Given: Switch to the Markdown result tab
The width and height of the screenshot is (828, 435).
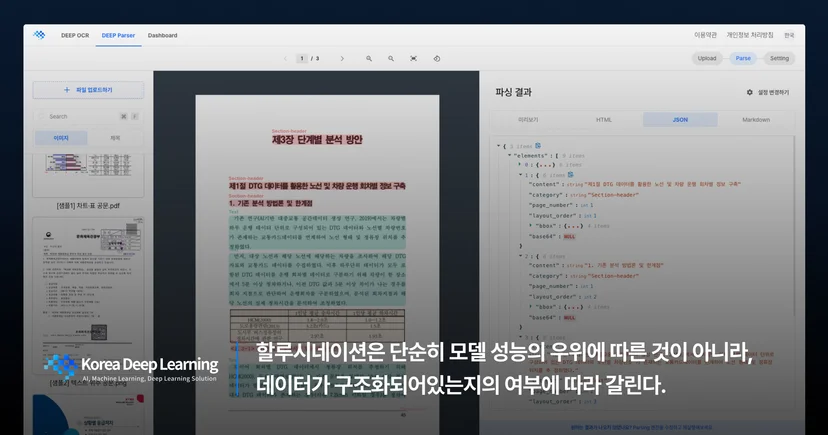Looking at the screenshot, I should pyautogui.click(x=756, y=120).
